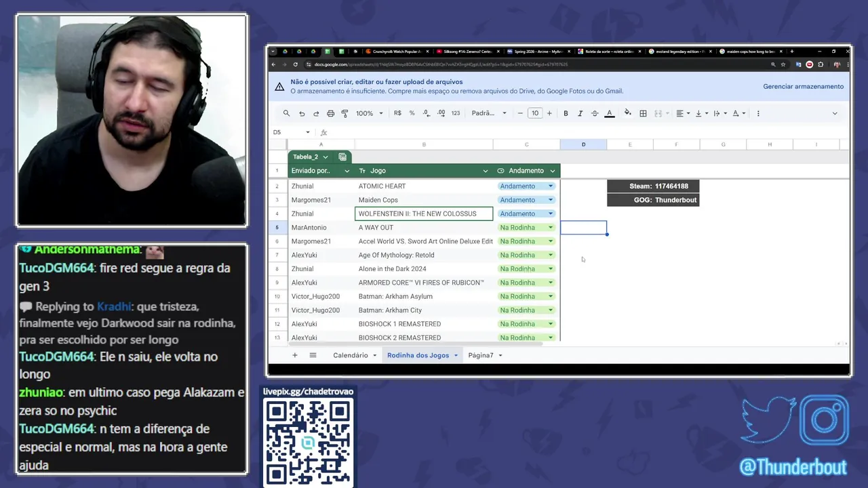Click the Steam: 117464188 cell

[653, 186]
